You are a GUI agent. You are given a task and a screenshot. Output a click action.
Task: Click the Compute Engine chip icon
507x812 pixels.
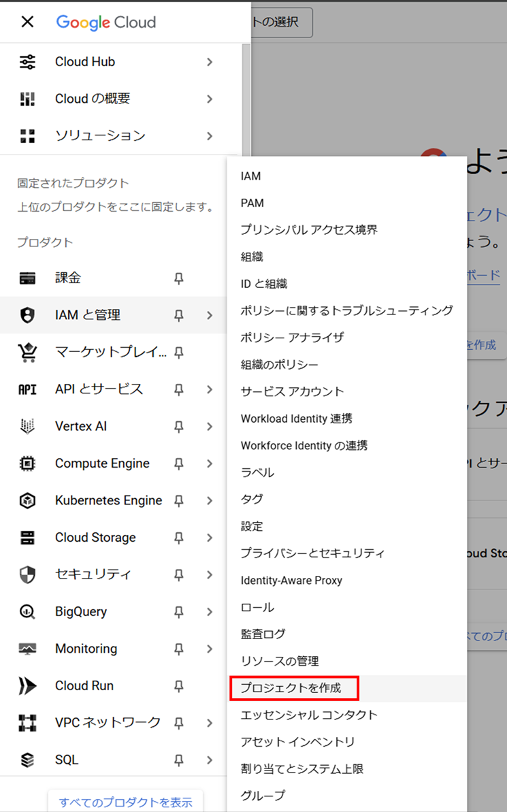tap(27, 464)
